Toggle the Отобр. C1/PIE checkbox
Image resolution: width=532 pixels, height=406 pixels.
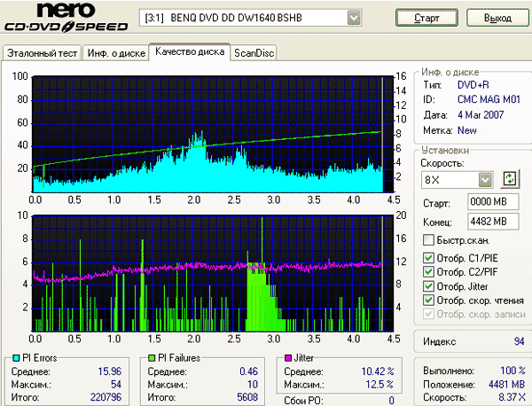click(428, 258)
